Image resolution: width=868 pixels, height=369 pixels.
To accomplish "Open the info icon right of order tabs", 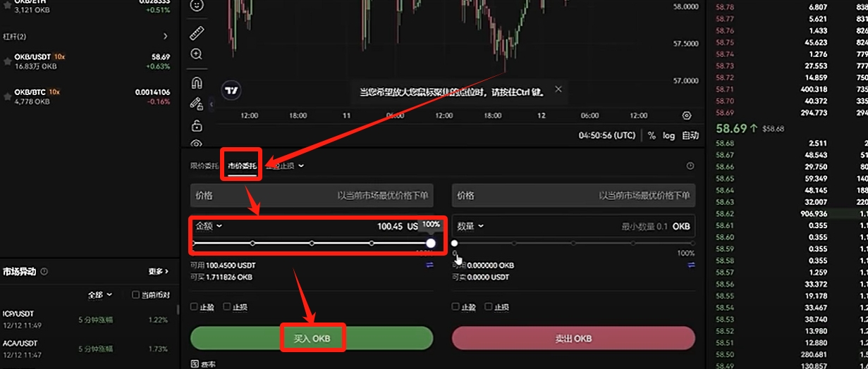I will 690,166.
